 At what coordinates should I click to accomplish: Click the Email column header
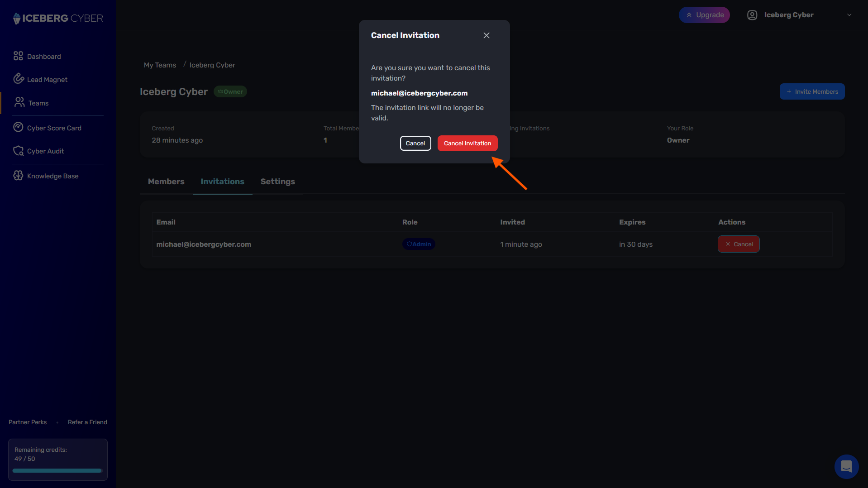[166, 222]
